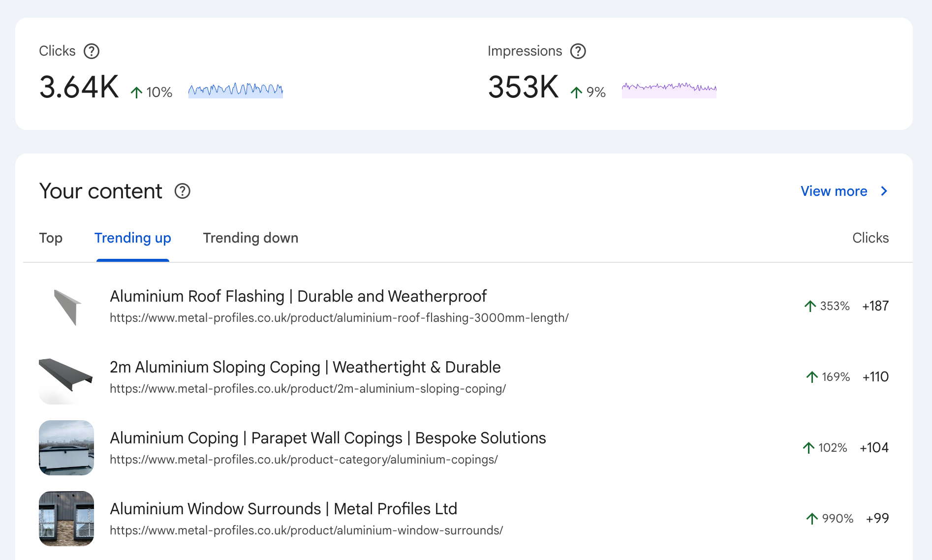Open help icon beside Your content heading
The width and height of the screenshot is (932, 560).
coord(183,191)
